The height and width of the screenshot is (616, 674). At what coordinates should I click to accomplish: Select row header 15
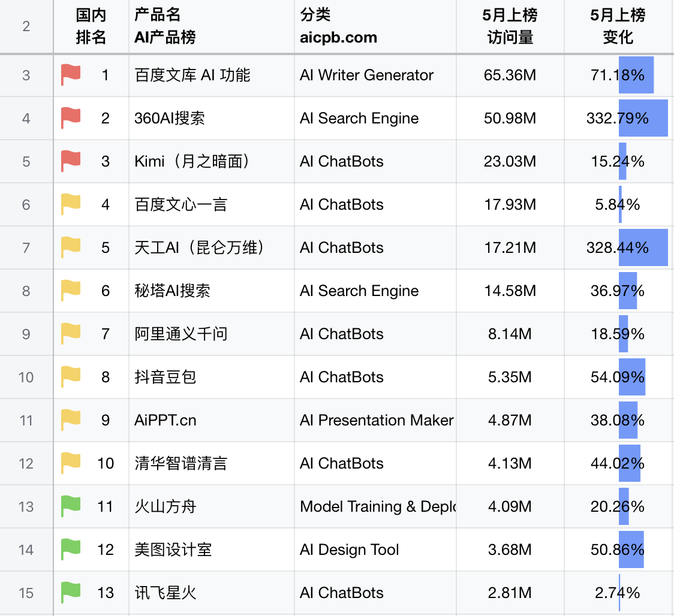point(26,593)
